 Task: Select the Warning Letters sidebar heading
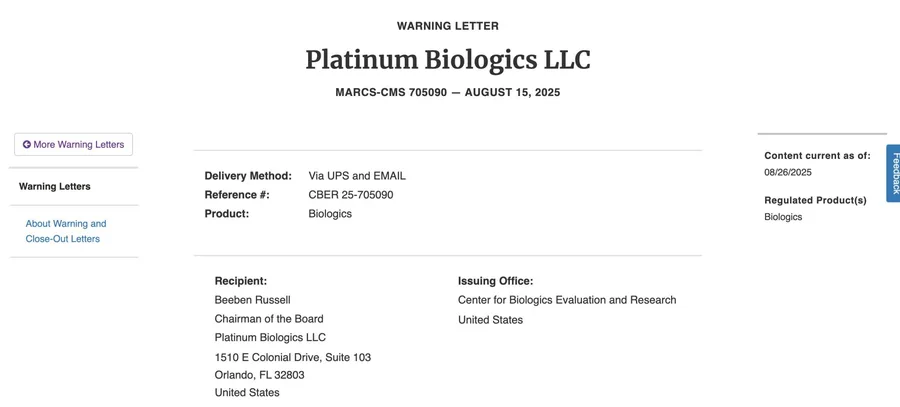coord(55,187)
